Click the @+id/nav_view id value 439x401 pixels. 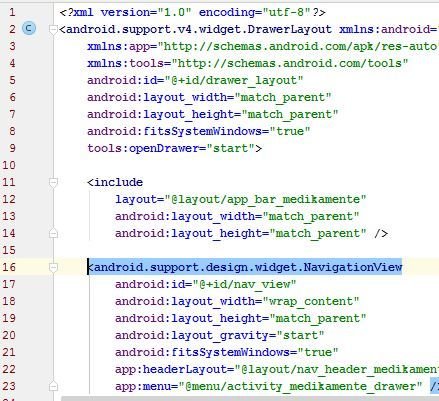[244, 284]
